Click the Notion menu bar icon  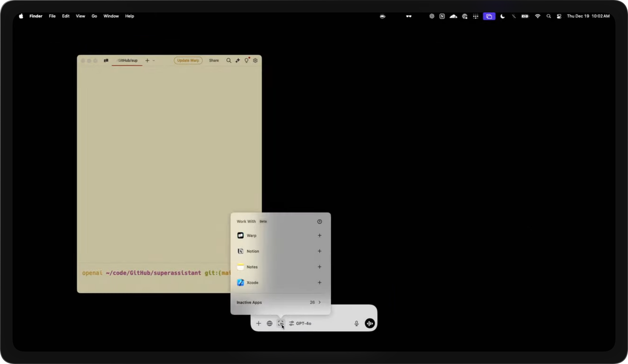tap(442, 16)
